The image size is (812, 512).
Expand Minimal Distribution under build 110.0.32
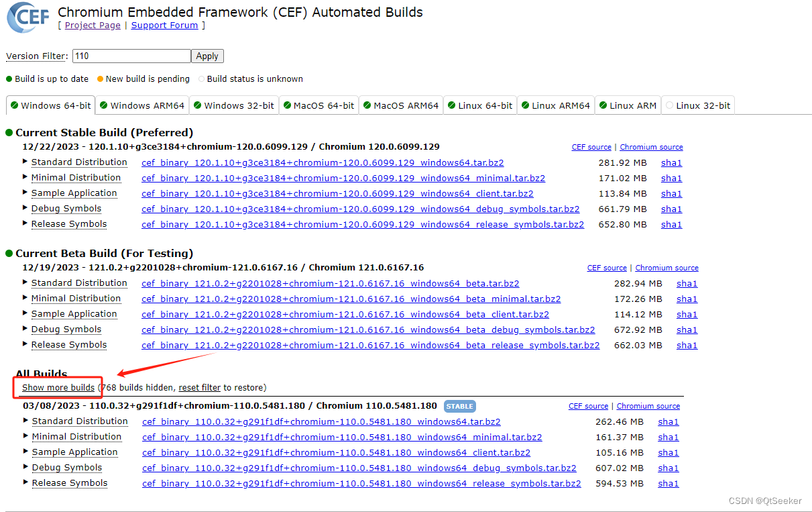click(x=76, y=437)
